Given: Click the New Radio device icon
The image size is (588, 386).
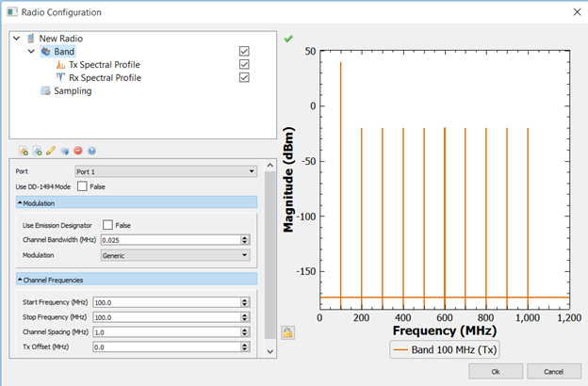Looking at the screenshot, I should pos(31,39).
